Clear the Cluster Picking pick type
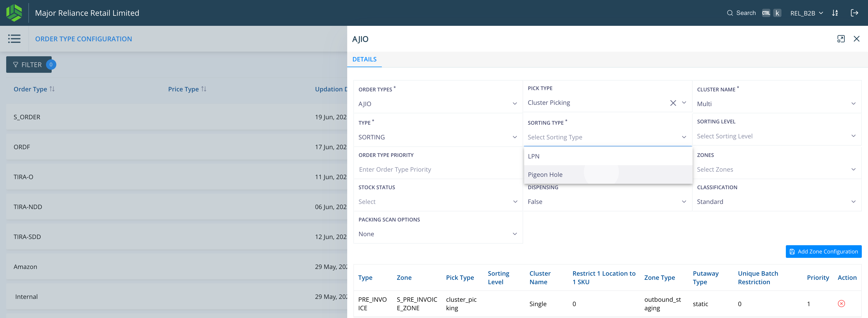 [673, 103]
